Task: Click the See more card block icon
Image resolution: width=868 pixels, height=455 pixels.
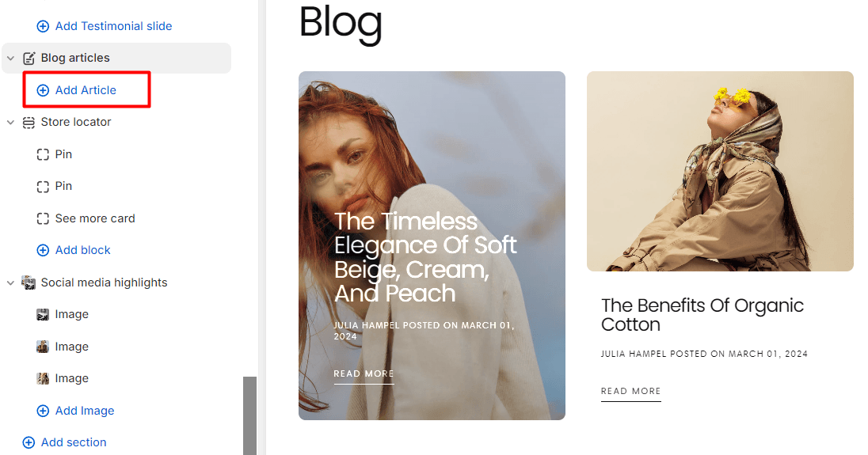Action: [43, 218]
